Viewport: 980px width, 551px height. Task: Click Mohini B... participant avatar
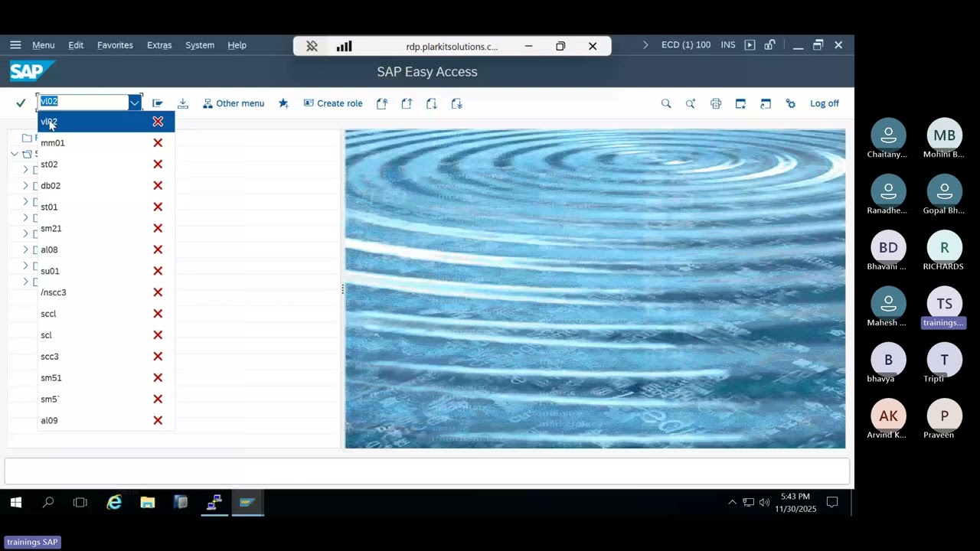[x=944, y=135]
